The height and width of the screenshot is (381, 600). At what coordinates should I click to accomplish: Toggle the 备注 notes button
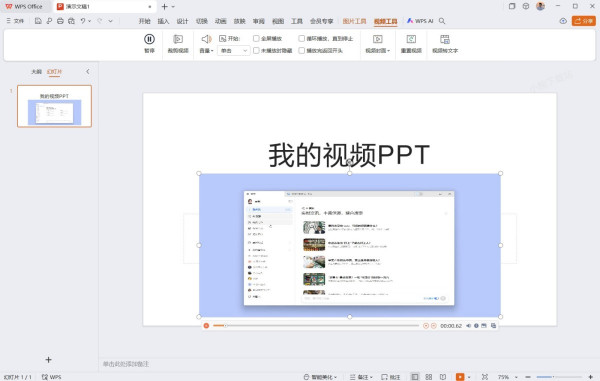[361, 377]
